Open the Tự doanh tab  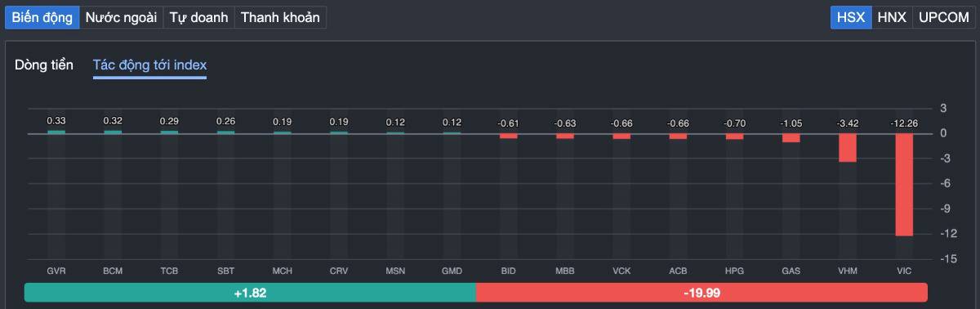(198, 17)
